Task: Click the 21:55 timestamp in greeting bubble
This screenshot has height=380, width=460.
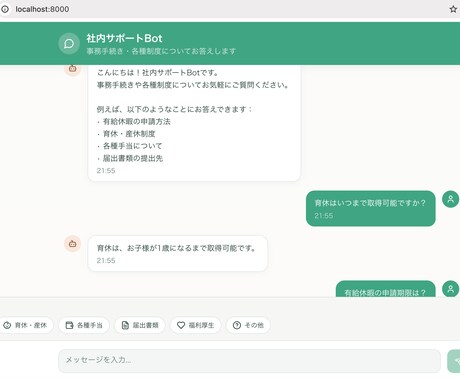Action: point(106,171)
